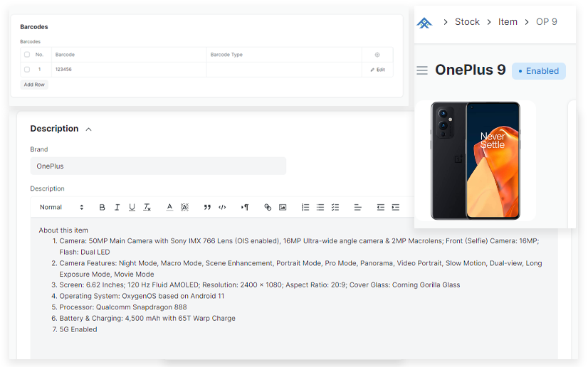Insert a code block in the description
The height and width of the screenshot is (367, 588).
pos(222,207)
